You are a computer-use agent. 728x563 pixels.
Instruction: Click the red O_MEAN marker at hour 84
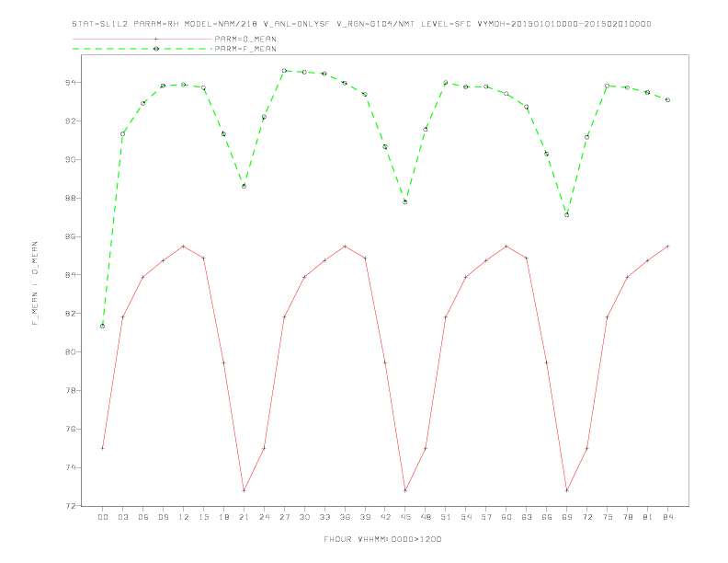(x=668, y=247)
